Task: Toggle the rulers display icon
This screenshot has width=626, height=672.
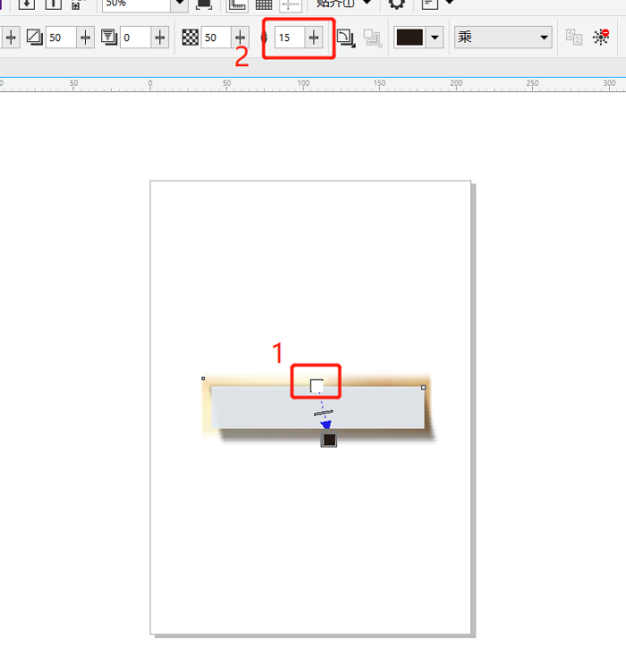Action: (x=237, y=4)
